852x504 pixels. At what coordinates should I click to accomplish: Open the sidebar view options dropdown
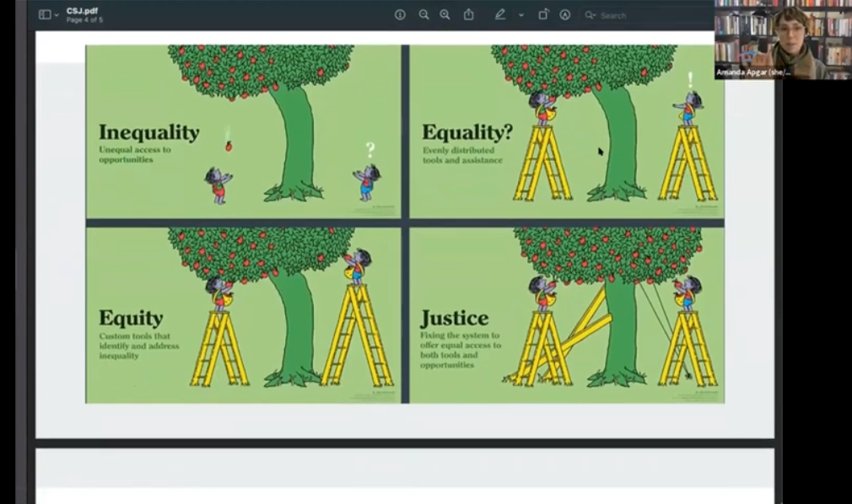[x=57, y=15]
